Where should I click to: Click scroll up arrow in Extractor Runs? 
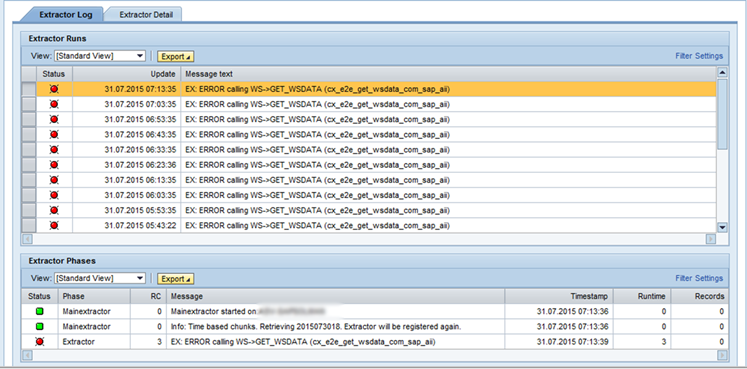coord(722,72)
